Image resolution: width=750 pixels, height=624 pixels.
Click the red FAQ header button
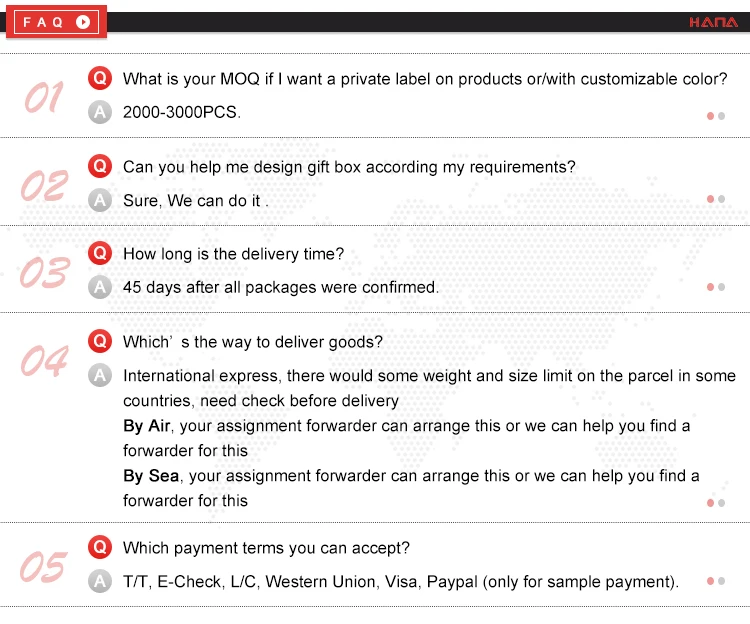56,22
